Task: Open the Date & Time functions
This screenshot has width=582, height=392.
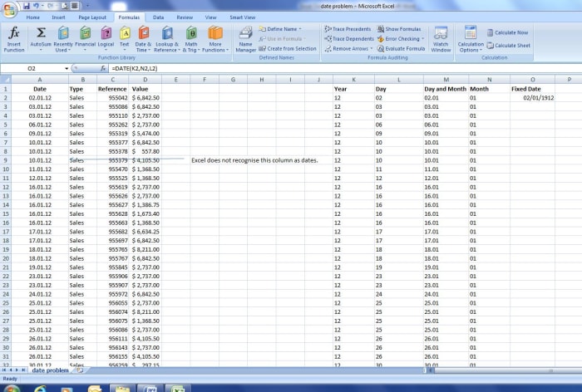Action: [143, 37]
